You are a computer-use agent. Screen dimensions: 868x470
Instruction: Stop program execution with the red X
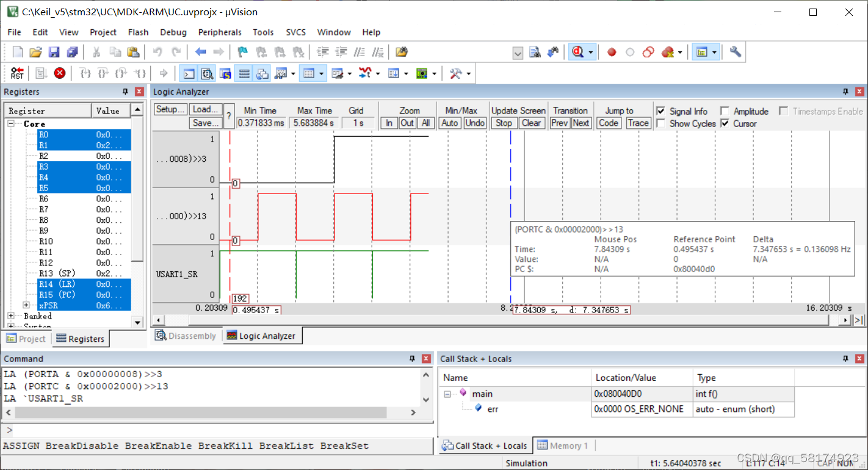[x=60, y=74]
